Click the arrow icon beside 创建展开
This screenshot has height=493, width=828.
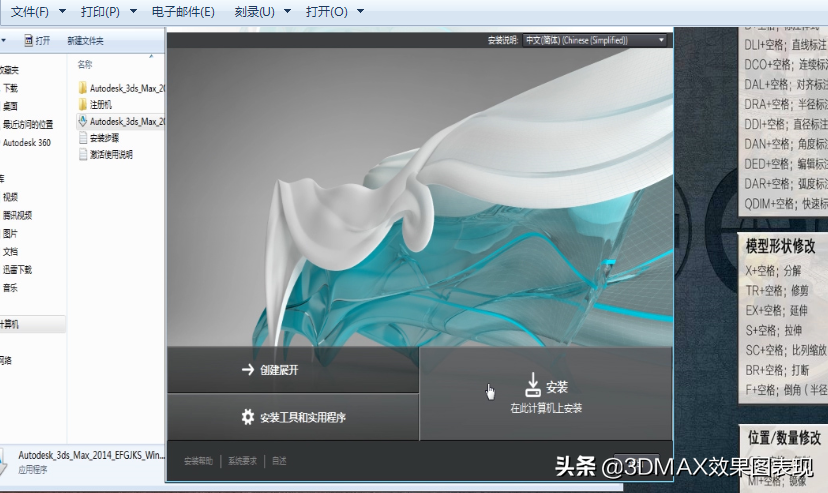coord(248,369)
